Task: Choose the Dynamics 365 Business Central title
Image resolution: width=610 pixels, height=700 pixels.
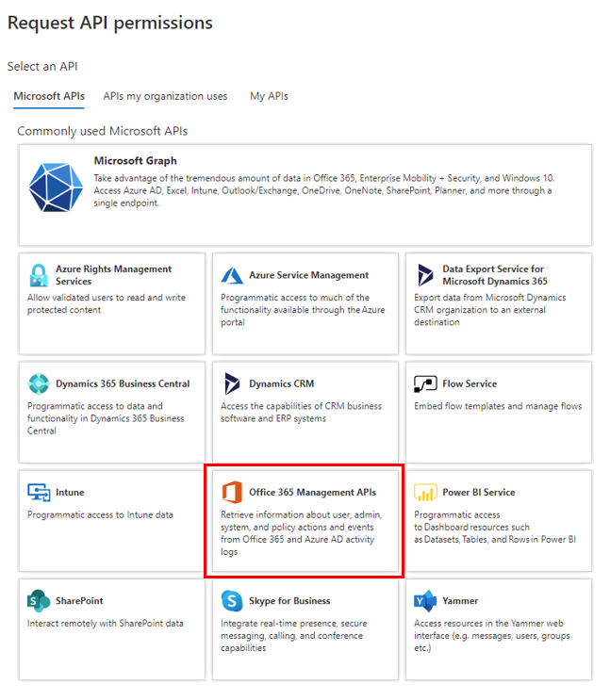Action: [x=123, y=384]
